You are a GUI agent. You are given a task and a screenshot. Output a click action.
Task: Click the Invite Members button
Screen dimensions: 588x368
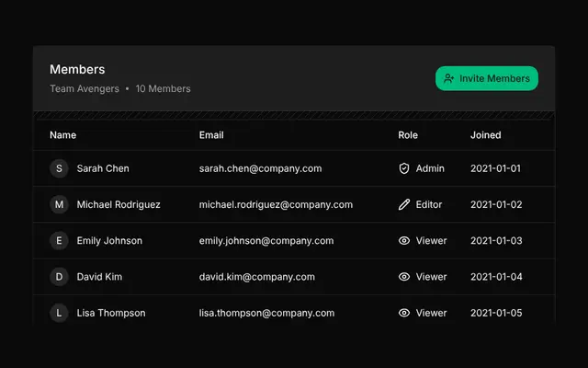[487, 78]
